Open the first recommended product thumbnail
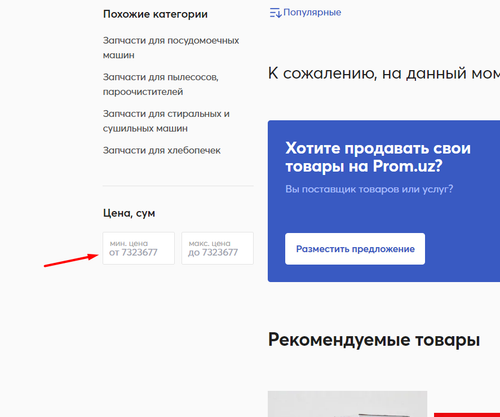This screenshot has height=417, width=500. 347,404
